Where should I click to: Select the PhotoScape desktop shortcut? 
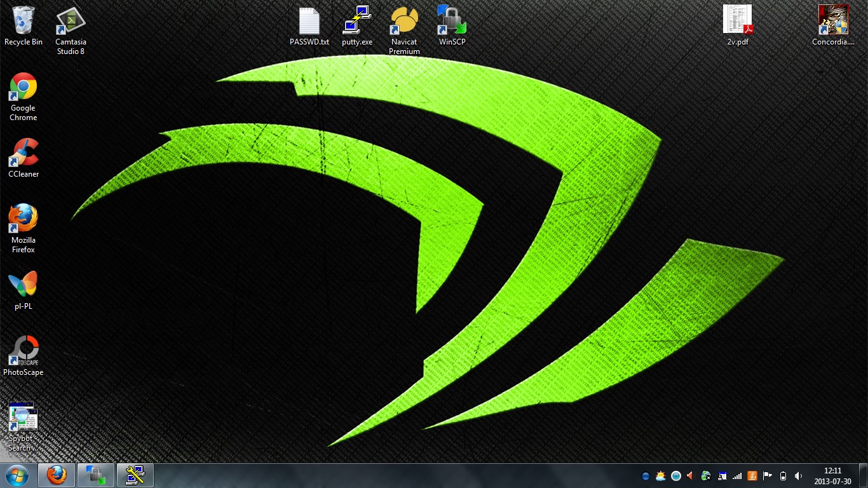pos(24,356)
